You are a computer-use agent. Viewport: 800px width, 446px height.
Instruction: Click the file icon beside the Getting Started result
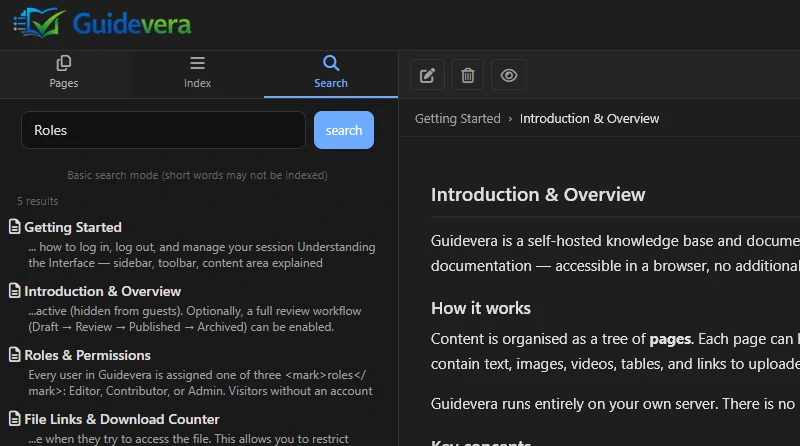click(x=15, y=227)
